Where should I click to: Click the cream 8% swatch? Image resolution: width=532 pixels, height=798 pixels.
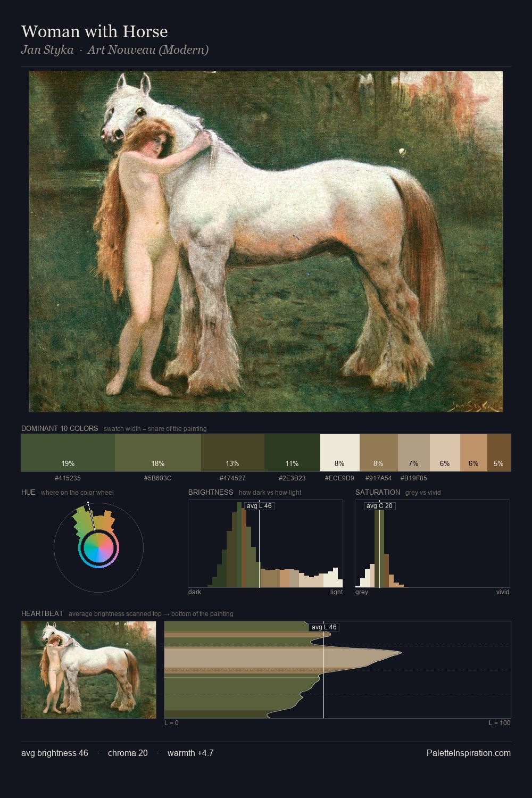point(340,453)
